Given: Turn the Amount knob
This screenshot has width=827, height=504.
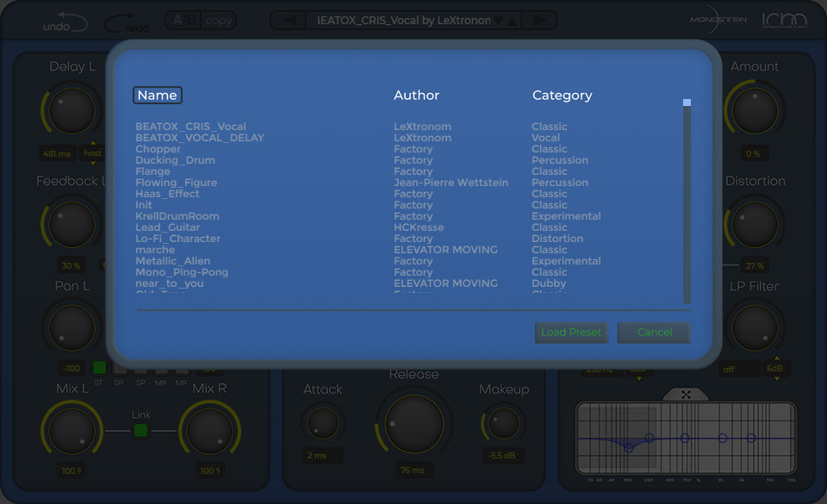Looking at the screenshot, I should pyautogui.click(x=755, y=110).
